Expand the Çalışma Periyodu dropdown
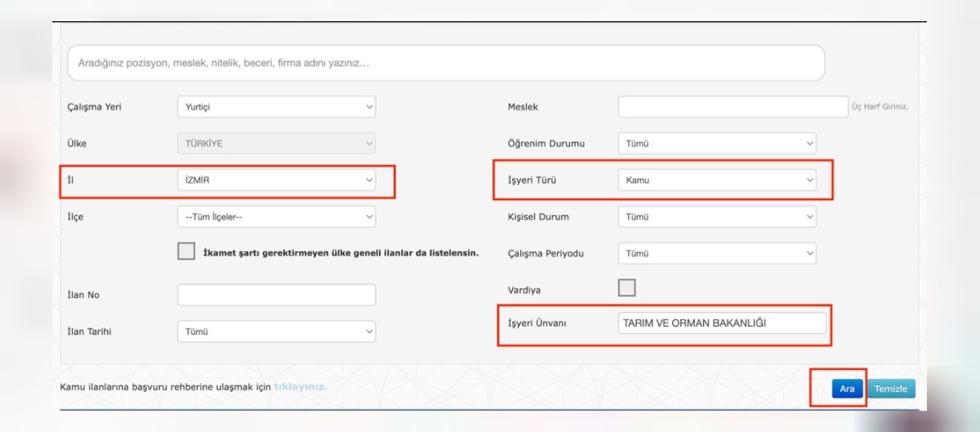 click(716, 254)
